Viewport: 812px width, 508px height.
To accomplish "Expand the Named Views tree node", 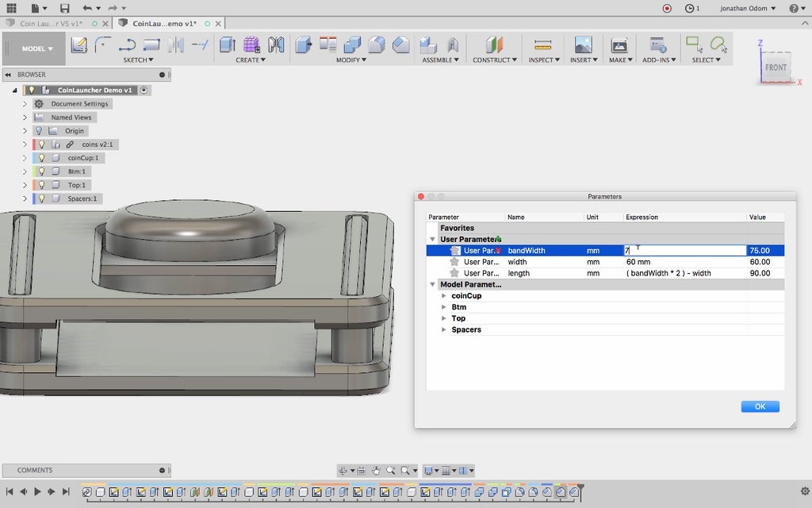I will click(25, 117).
